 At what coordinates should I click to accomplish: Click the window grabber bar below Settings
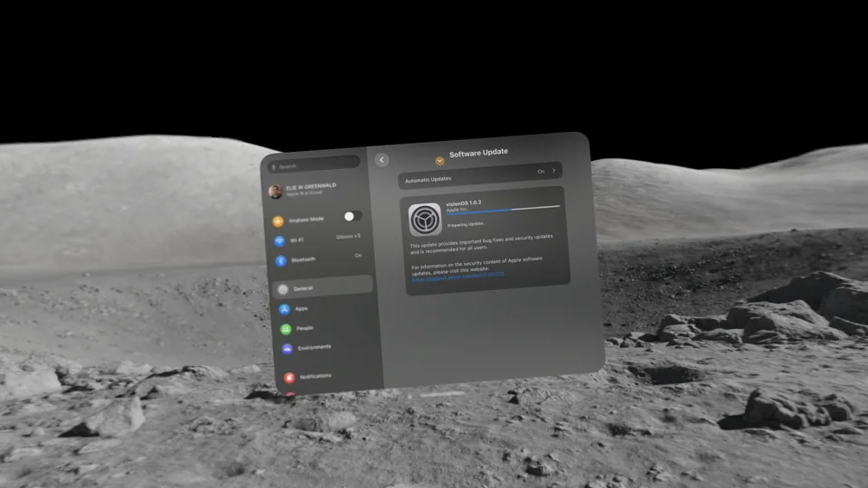(x=442, y=395)
